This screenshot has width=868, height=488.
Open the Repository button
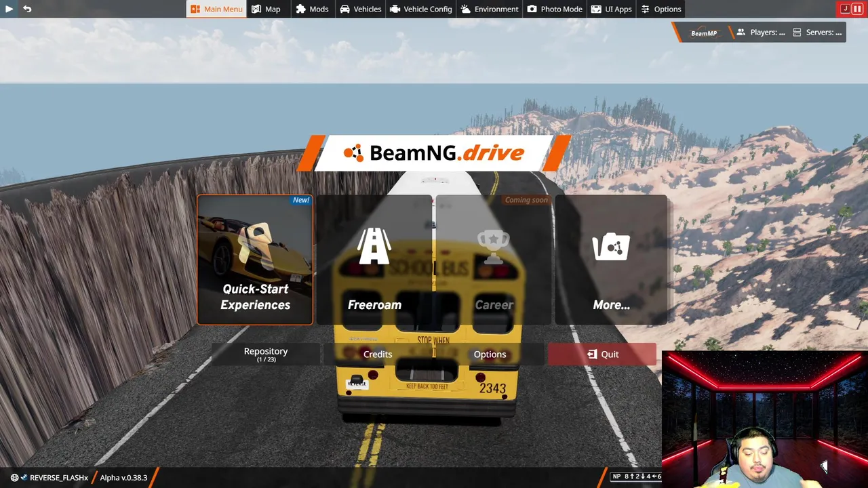[x=266, y=354]
